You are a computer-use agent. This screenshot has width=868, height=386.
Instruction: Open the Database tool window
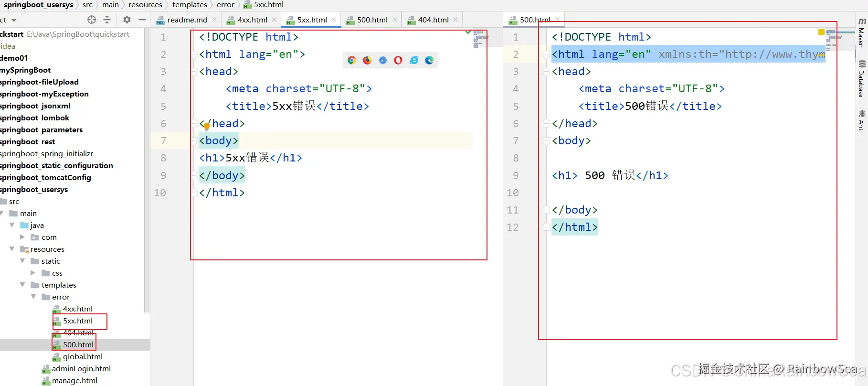[861, 79]
